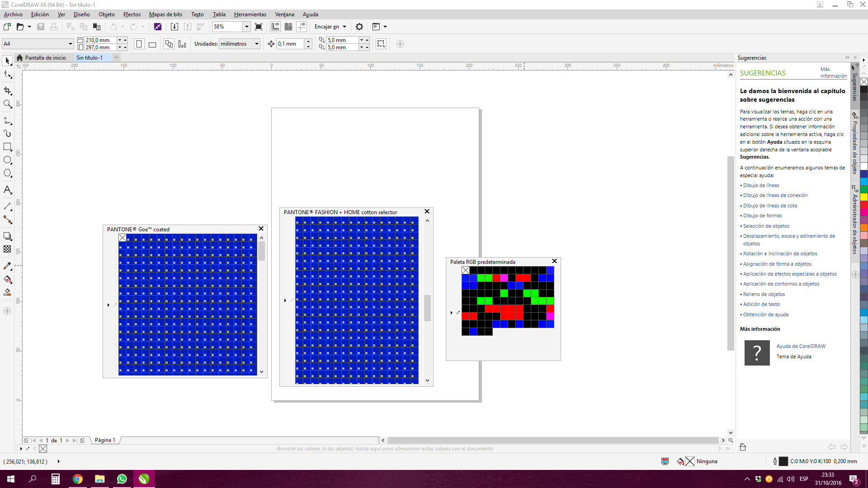Toggle Treat All Objects as Filled

tap(381, 44)
